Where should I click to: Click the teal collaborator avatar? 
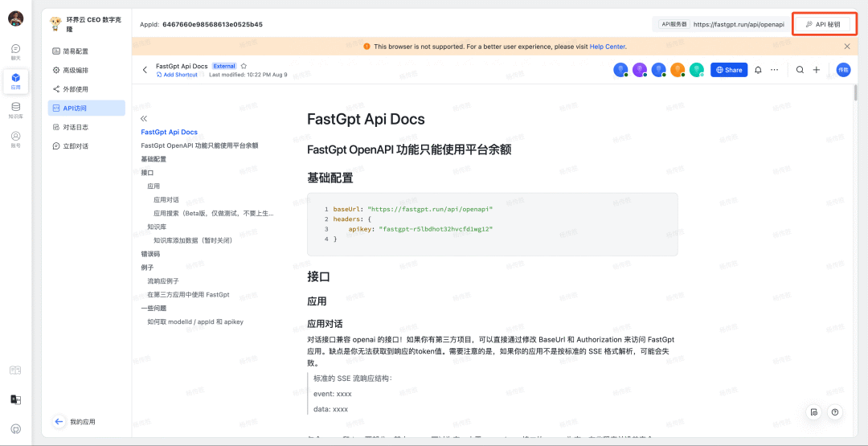pyautogui.click(x=696, y=70)
